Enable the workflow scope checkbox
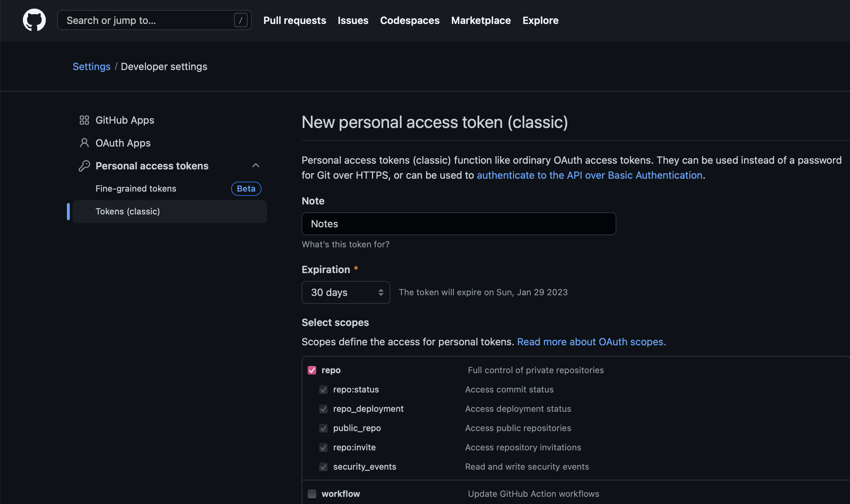The width and height of the screenshot is (850, 504). click(312, 494)
